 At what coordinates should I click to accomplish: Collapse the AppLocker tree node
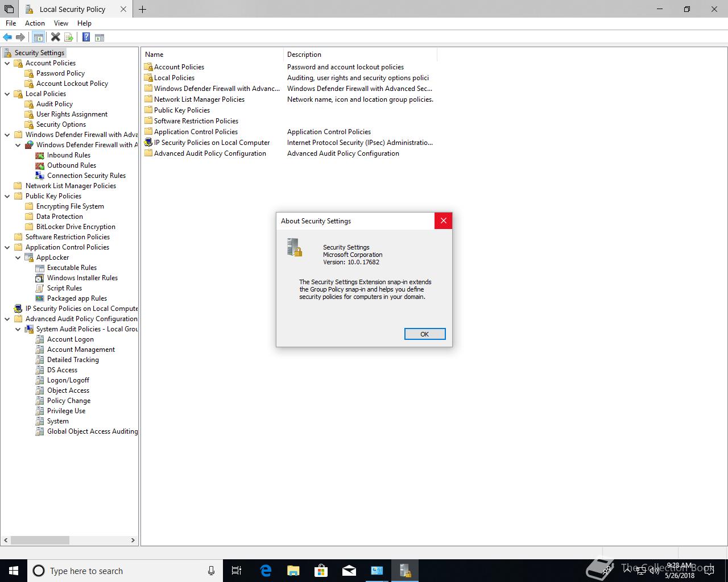(x=18, y=257)
